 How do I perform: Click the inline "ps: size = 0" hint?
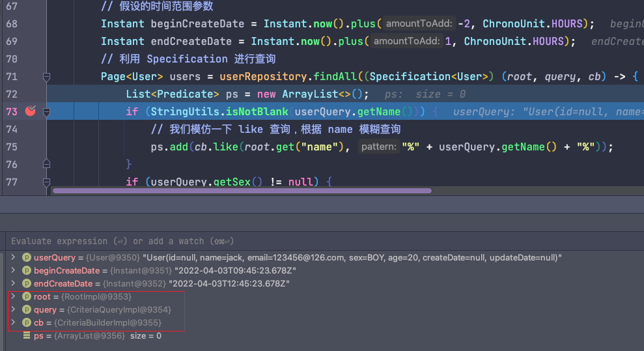tap(425, 94)
